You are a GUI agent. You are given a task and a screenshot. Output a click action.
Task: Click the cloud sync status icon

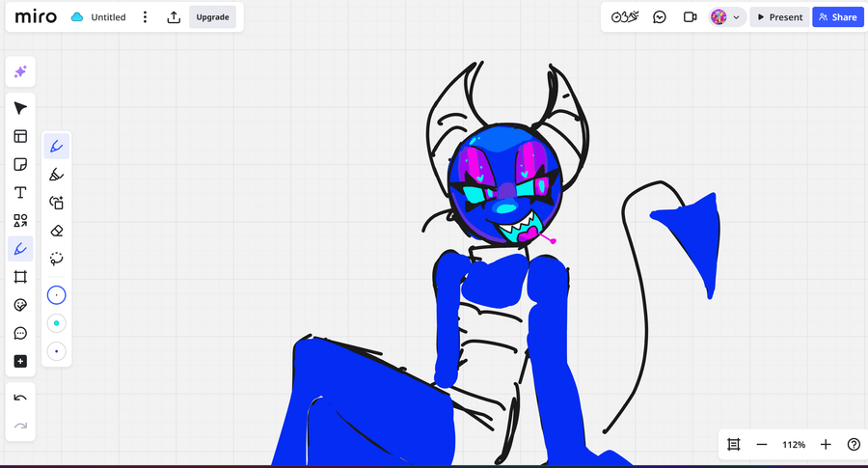coord(77,17)
